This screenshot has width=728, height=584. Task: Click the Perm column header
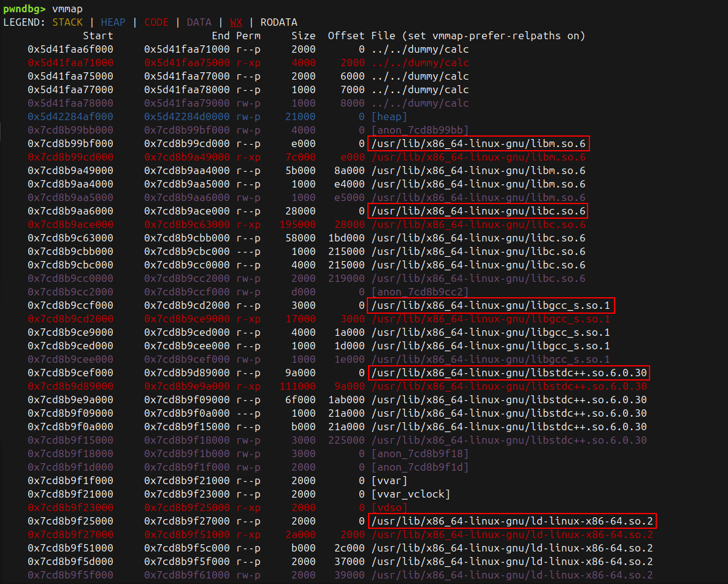point(248,36)
